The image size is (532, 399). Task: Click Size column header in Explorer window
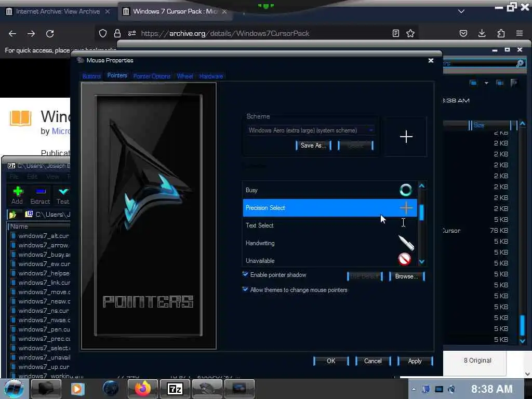[x=489, y=125]
